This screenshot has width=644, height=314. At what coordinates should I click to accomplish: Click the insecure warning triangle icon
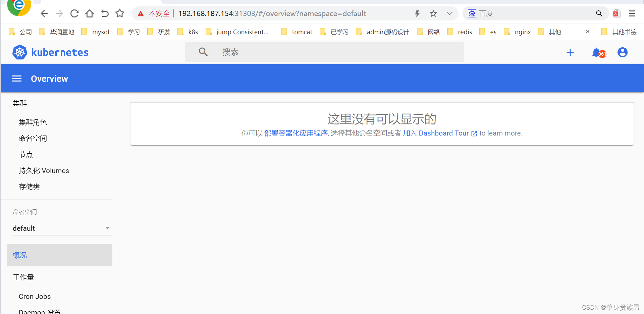(x=141, y=14)
